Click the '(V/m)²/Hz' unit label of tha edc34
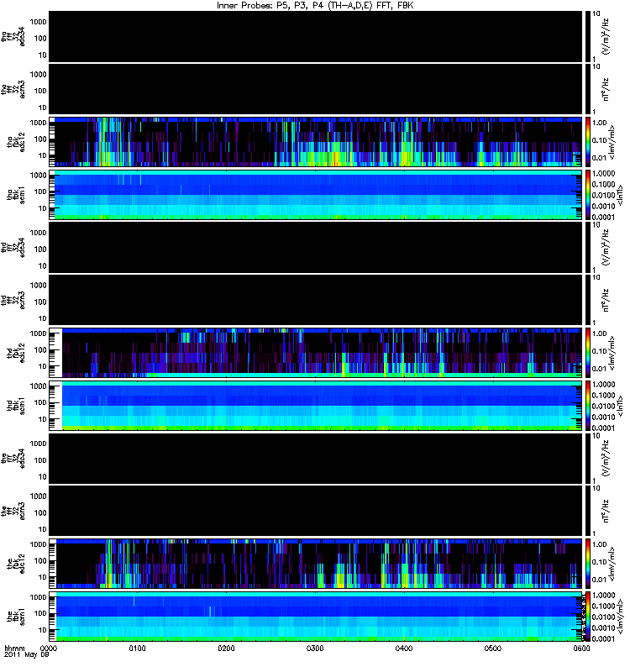This screenshot has width=630, height=672. point(606,36)
